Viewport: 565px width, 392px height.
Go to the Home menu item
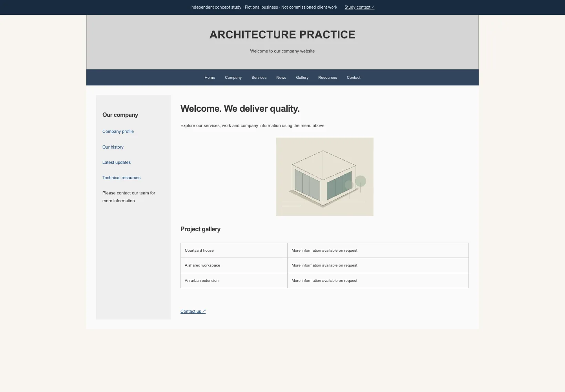[x=210, y=78]
